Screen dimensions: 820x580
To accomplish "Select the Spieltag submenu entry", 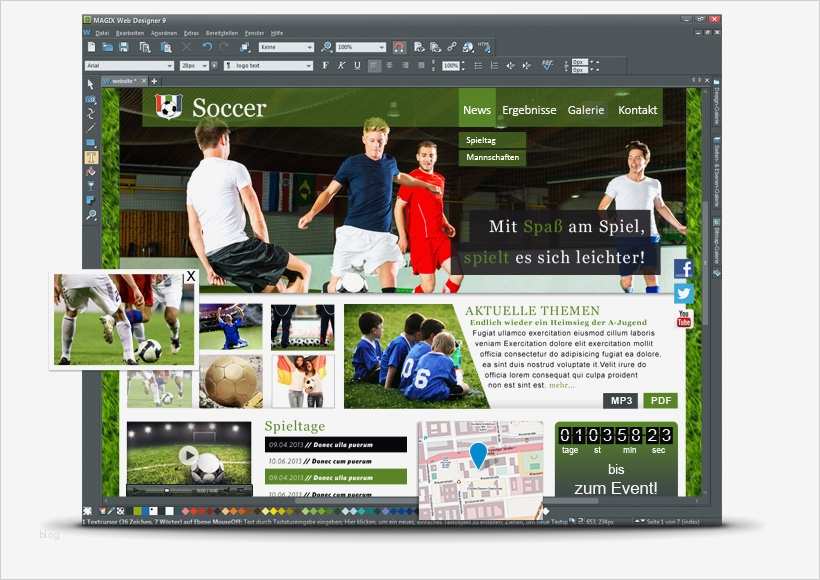I will pyautogui.click(x=492, y=140).
